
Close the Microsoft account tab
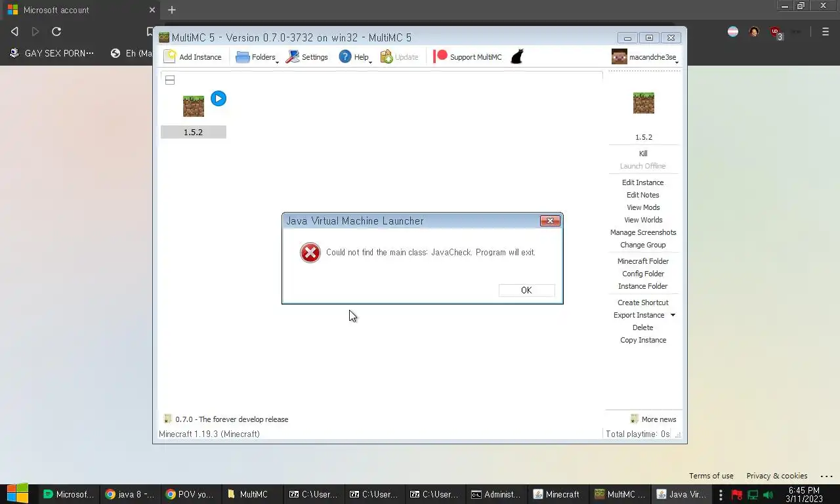point(152,10)
